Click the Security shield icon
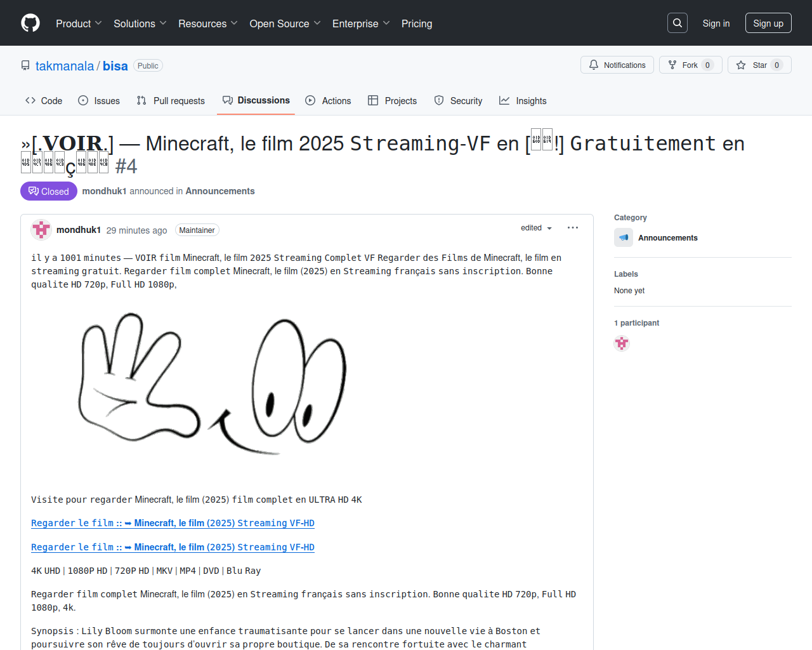The height and width of the screenshot is (650, 812). pyautogui.click(x=439, y=100)
